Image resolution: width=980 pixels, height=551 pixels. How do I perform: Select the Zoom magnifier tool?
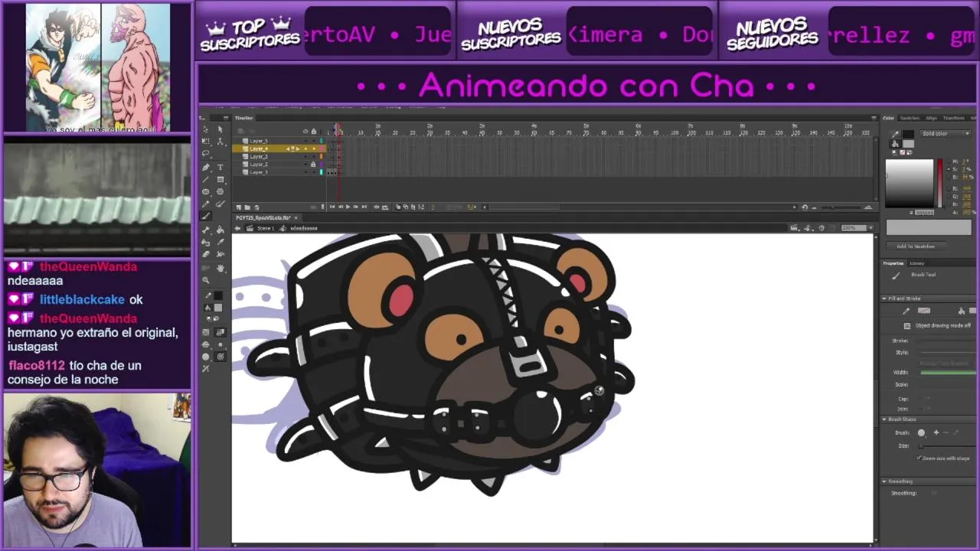pyautogui.click(x=205, y=279)
